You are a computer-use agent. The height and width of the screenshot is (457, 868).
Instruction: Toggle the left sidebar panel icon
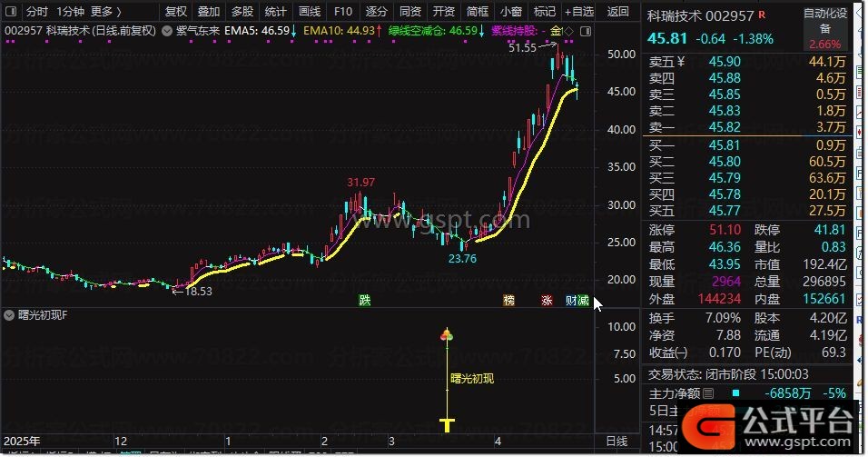coord(10,11)
